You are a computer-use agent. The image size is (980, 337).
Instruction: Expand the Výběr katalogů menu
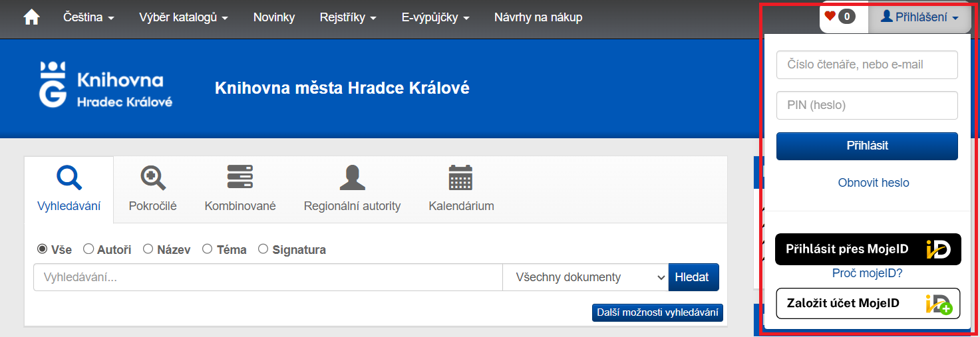click(184, 18)
